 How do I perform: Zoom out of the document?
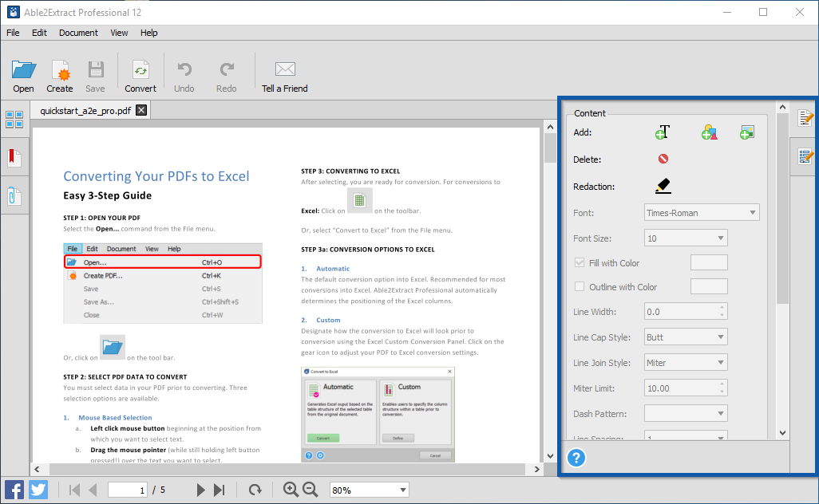[x=311, y=490]
